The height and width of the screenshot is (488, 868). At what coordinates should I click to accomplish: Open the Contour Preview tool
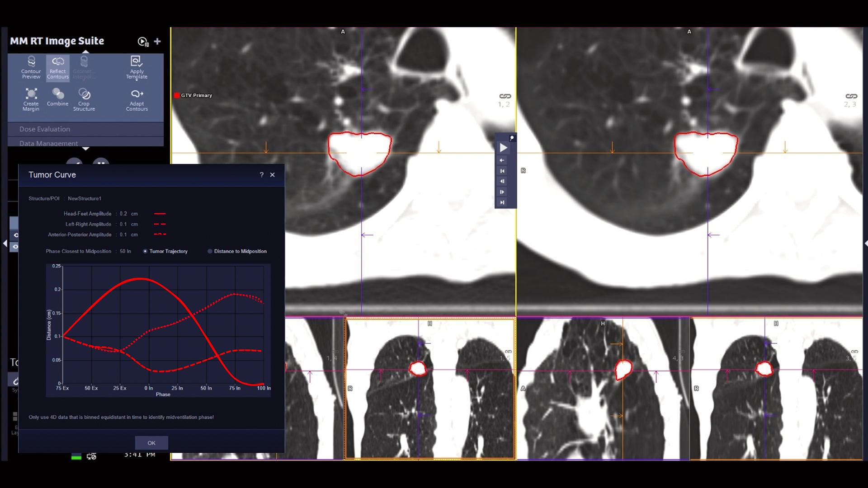[31, 67]
